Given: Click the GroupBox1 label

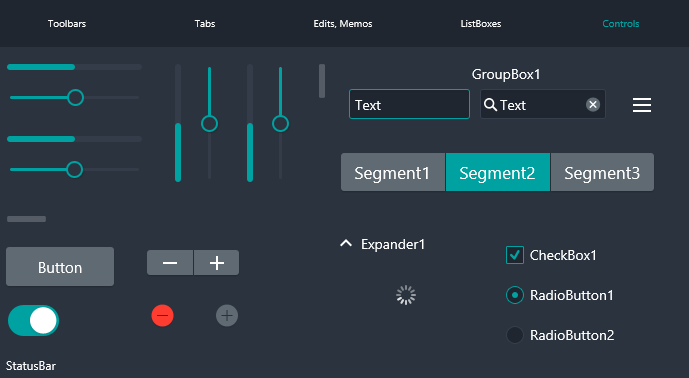Looking at the screenshot, I should coord(506,74).
